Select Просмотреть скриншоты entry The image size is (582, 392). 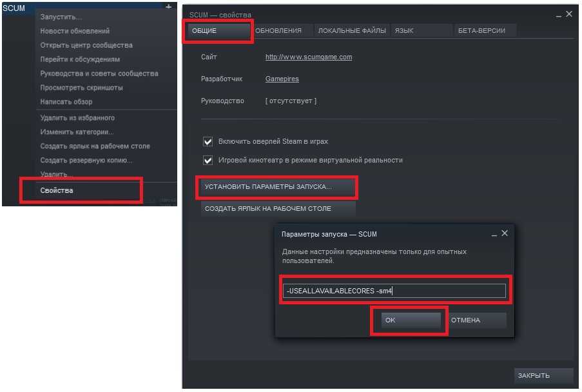click(x=81, y=88)
